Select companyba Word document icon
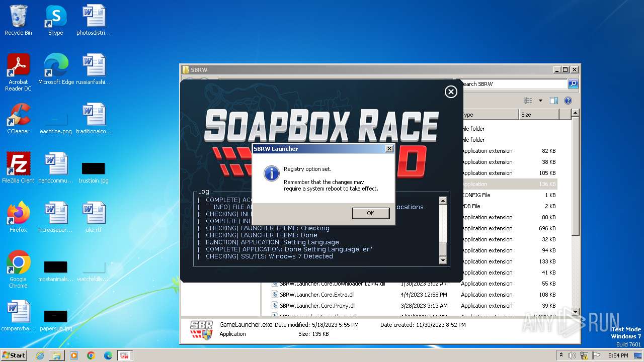Image resolution: width=644 pixels, height=362 pixels. [x=18, y=316]
